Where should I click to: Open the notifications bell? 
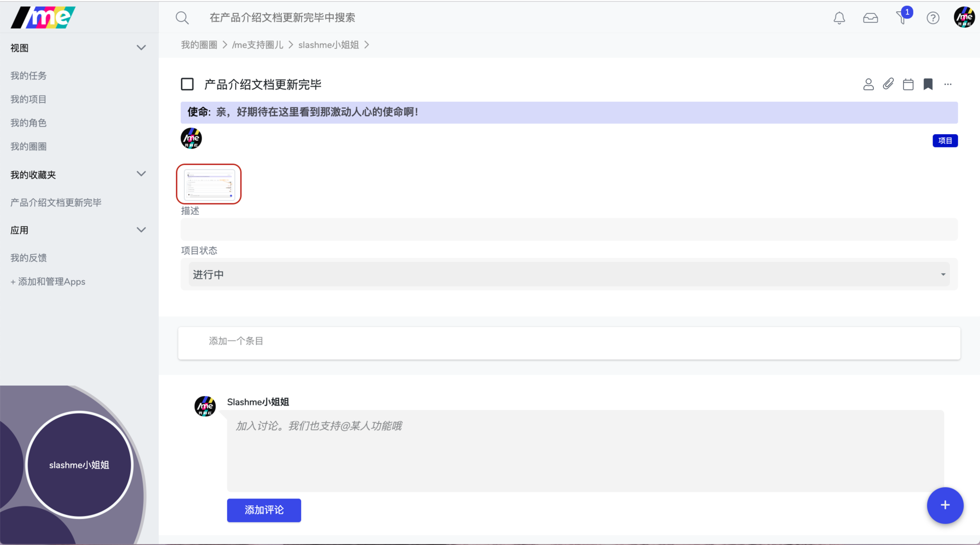839,18
